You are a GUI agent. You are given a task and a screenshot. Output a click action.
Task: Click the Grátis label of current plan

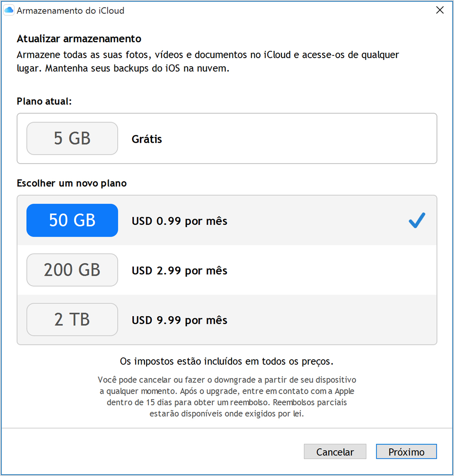point(147,139)
